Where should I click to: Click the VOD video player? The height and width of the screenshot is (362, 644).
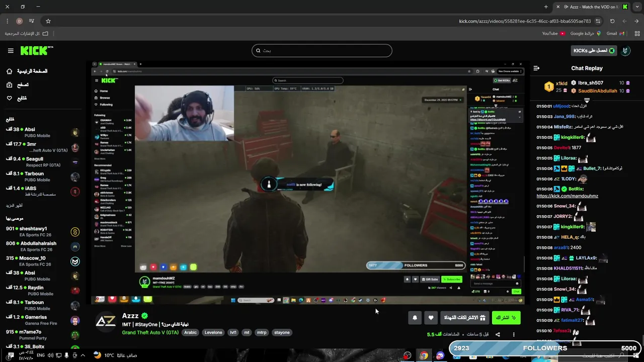point(307,183)
